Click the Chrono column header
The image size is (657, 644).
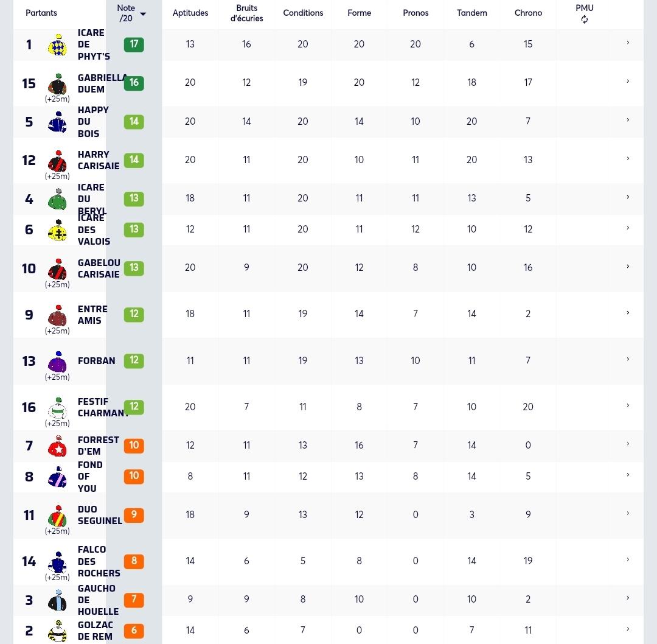(528, 13)
